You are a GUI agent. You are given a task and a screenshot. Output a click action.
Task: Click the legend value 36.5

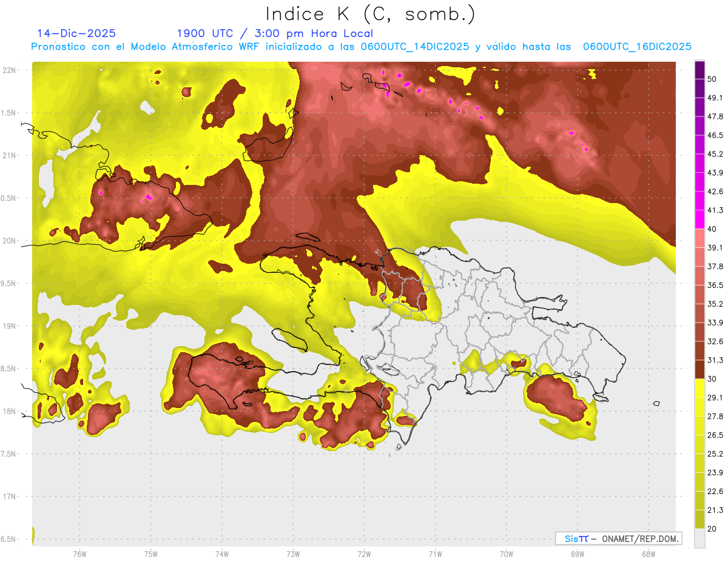(x=715, y=285)
